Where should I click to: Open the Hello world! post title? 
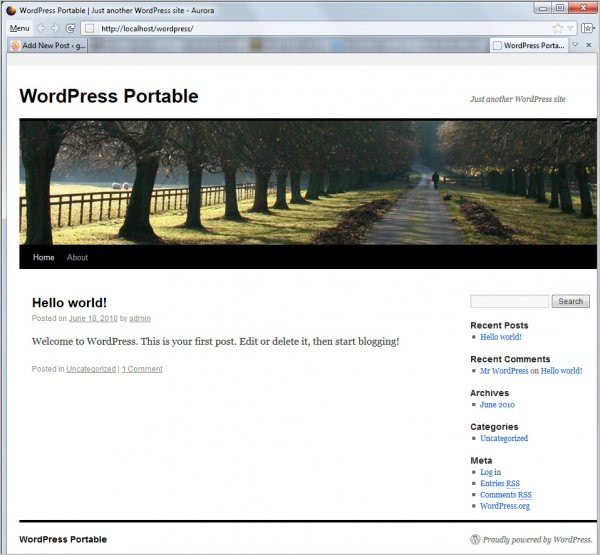[69, 302]
